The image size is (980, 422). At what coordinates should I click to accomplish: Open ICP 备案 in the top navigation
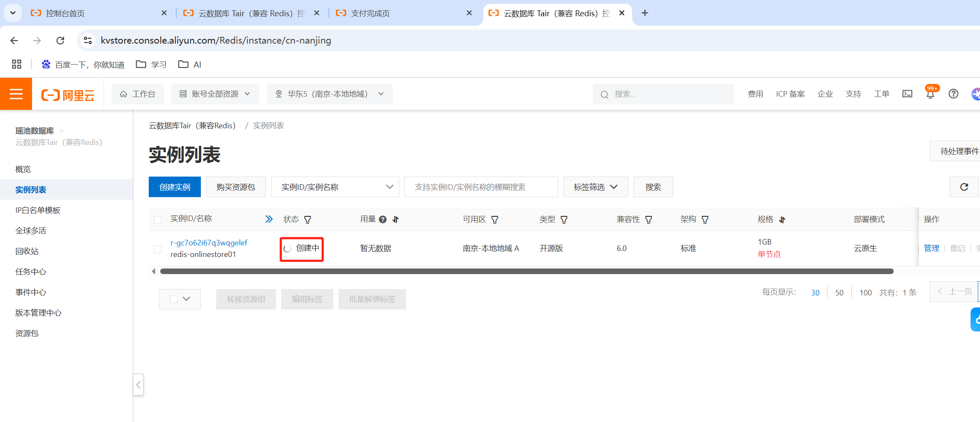tap(790, 94)
